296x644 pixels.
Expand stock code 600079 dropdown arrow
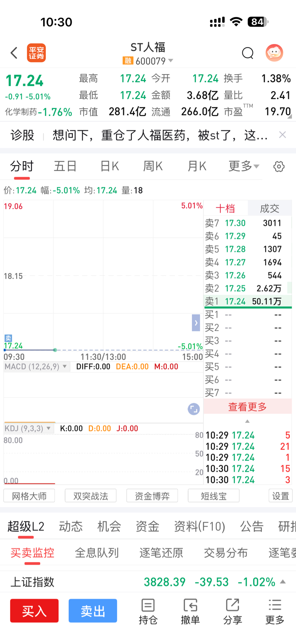tap(171, 61)
